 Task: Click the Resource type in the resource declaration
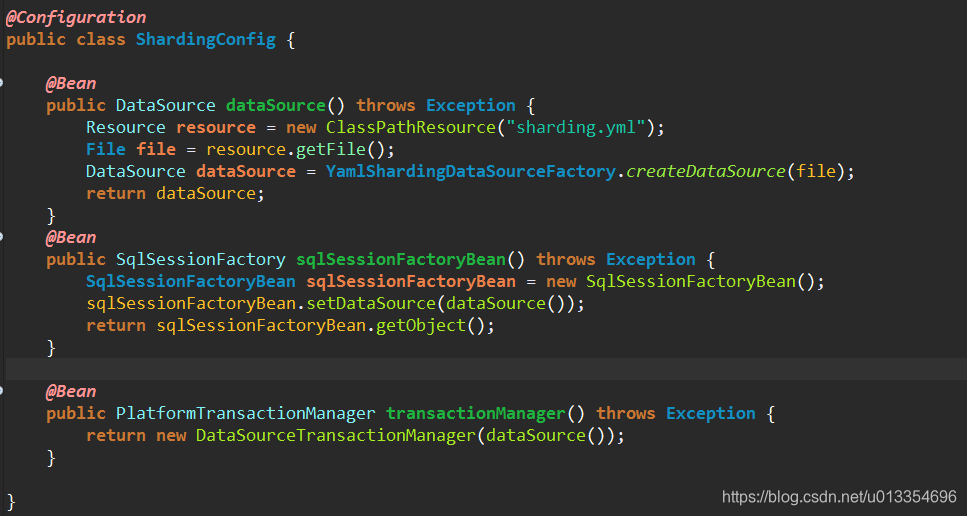pos(126,128)
